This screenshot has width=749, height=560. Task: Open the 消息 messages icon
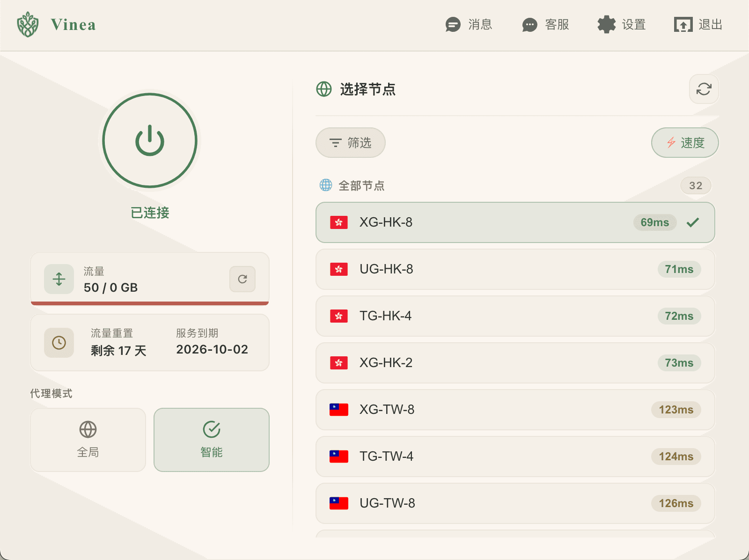click(x=453, y=24)
